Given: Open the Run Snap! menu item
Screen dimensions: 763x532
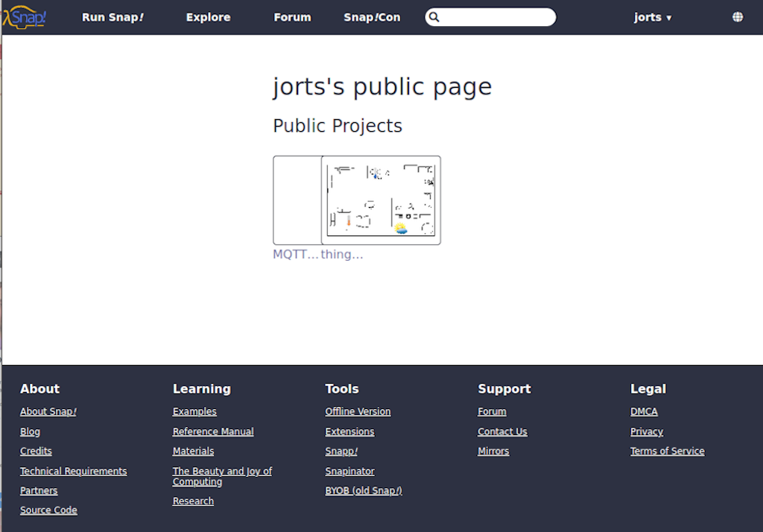Looking at the screenshot, I should [113, 17].
